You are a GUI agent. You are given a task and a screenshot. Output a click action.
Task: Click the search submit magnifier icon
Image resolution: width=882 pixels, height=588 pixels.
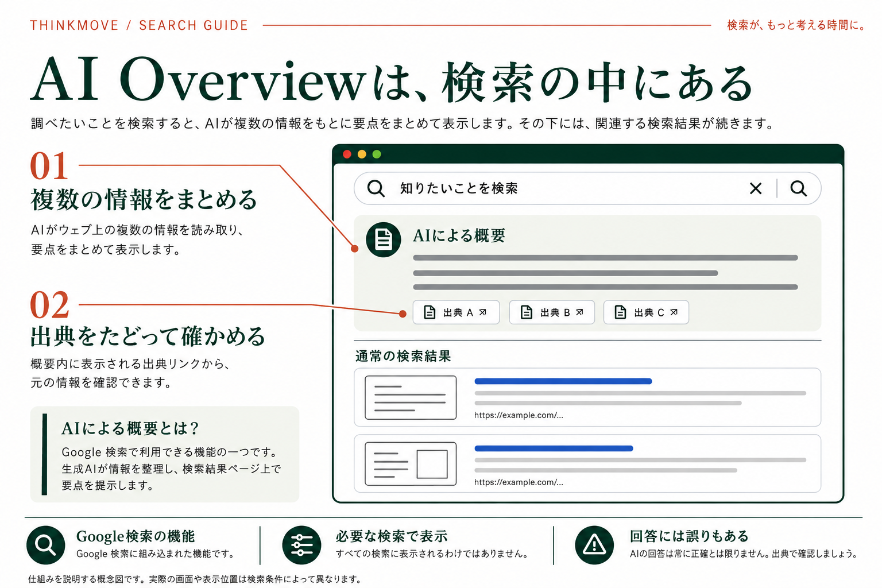click(x=798, y=188)
